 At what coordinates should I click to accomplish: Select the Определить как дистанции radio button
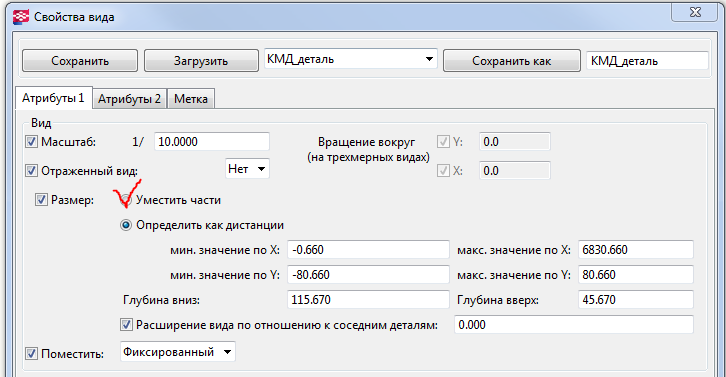coord(126,225)
